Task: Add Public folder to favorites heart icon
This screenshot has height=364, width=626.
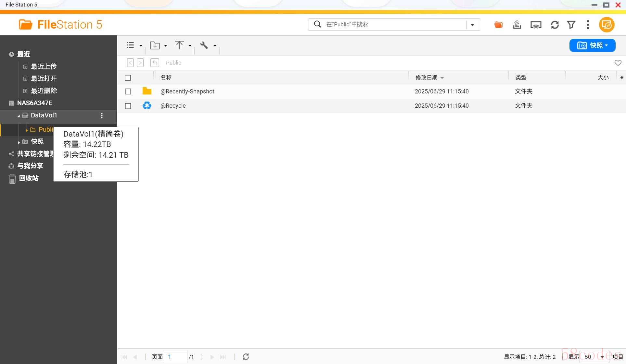Action: click(x=618, y=63)
